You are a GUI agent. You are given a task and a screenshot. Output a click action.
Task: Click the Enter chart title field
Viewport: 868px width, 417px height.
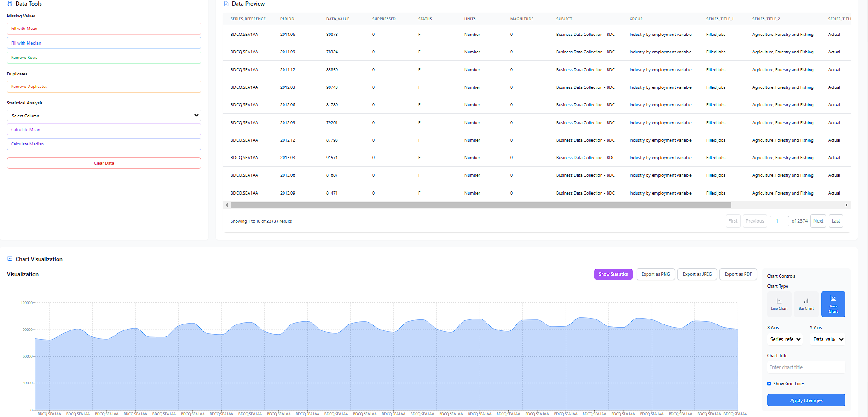(x=806, y=367)
